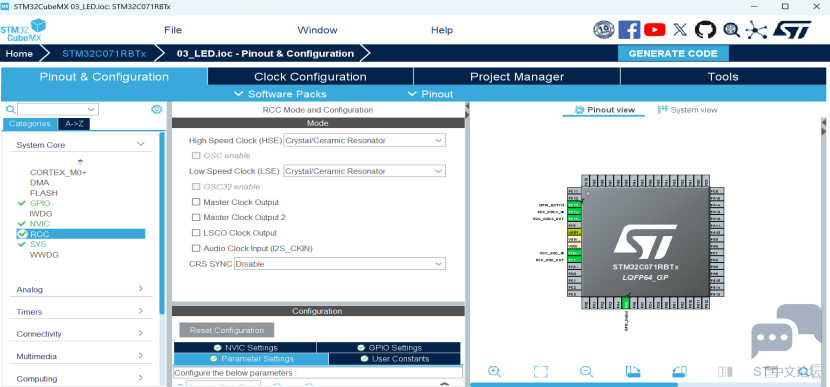Tick the LSCO Clock Output checkbox
830x387 pixels.
[x=196, y=233]
